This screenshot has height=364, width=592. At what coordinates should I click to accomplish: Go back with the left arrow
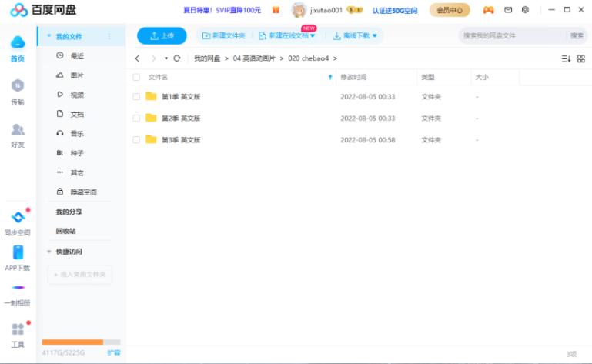coord(138,58)
